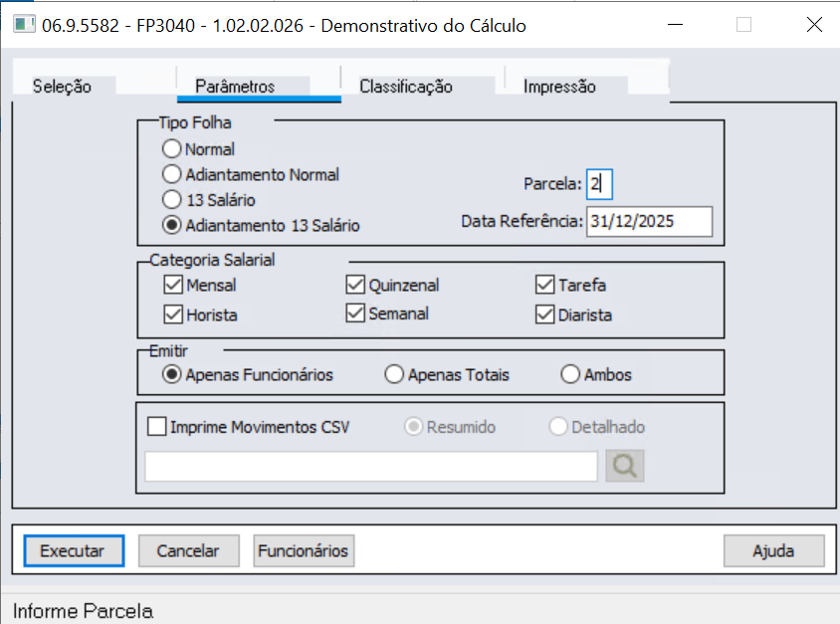Open the Funcionários button
This screenshot has width=840, height=624.
coord(304,550)
